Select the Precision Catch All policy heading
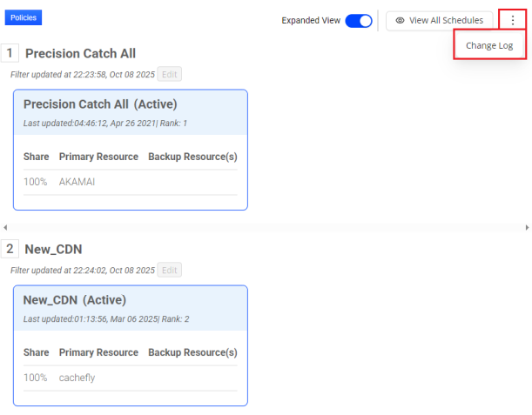The width and height of the screenshot is (532, 415). click(80, 54)
